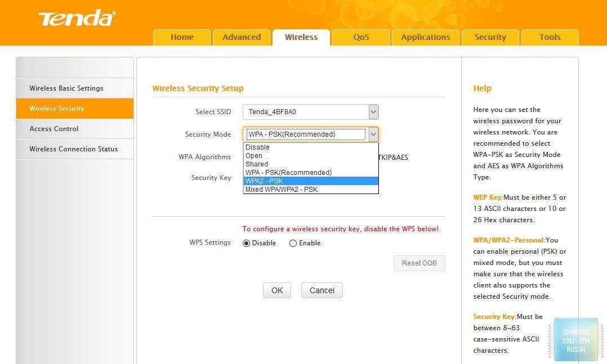Expand the Select SSID dropdown
Viewport: 607px width, 364px height.
(x=373, y=112)
